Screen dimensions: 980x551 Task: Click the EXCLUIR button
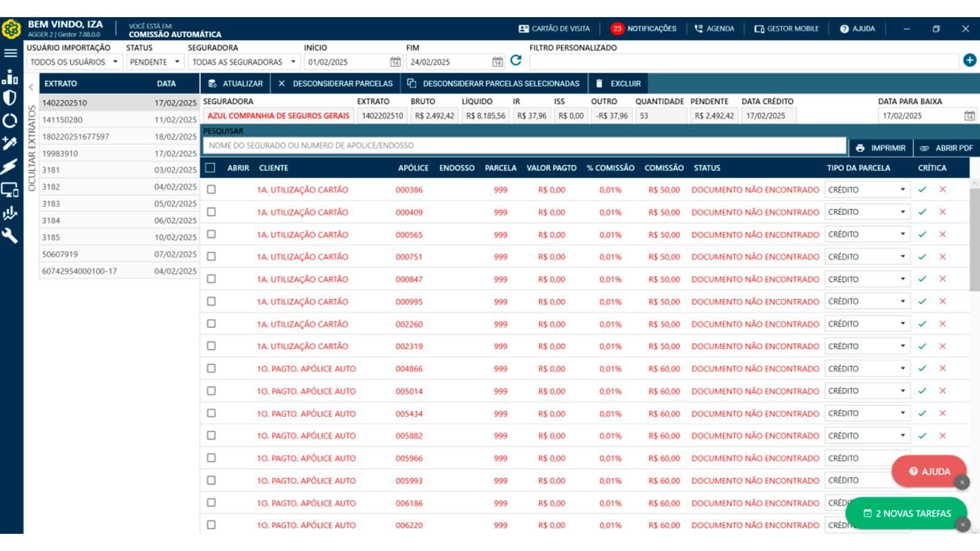(618, 83)
